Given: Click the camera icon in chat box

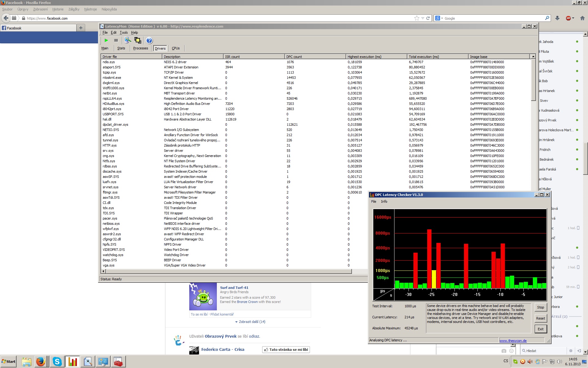Looking at the screenshot, I should click(504, 351).
